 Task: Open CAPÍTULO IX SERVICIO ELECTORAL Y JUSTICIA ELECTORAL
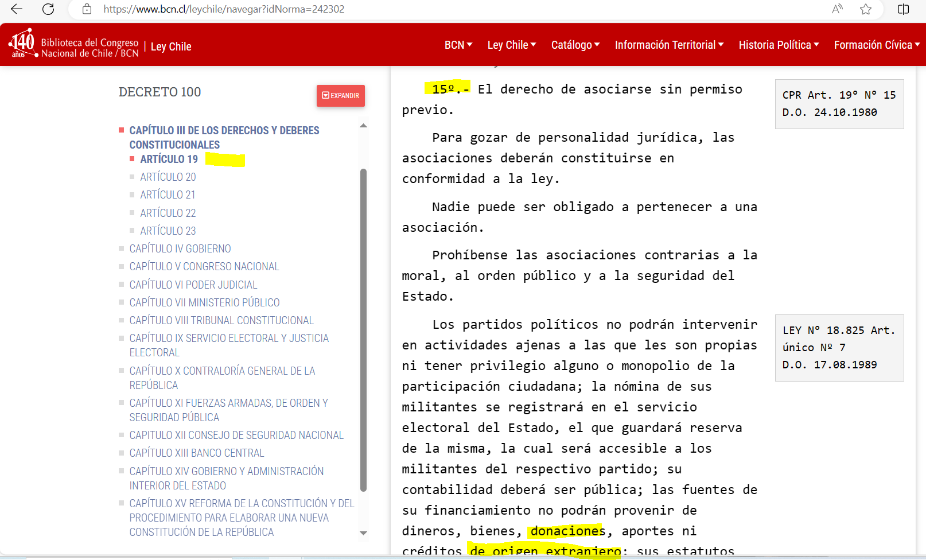click(229, 345)
